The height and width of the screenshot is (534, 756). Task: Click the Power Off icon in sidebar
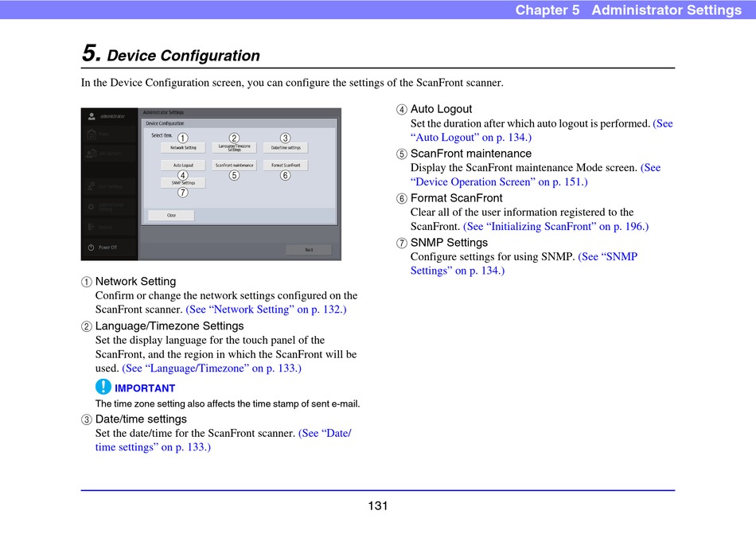click(92, 248)
